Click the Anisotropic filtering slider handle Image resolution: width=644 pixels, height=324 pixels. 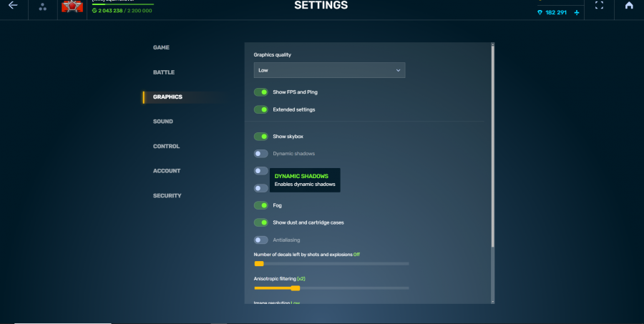point(295,288)
